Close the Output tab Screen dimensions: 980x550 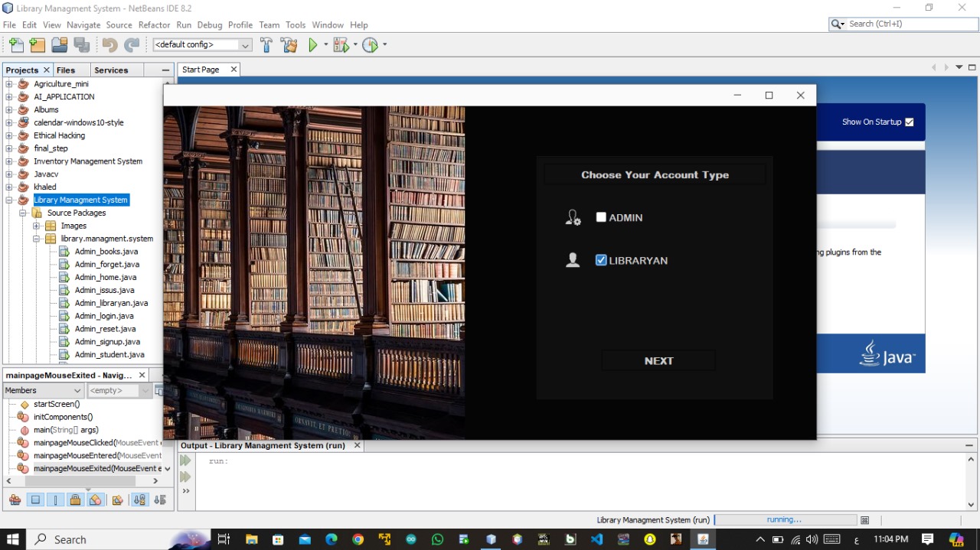coord(357,445)
